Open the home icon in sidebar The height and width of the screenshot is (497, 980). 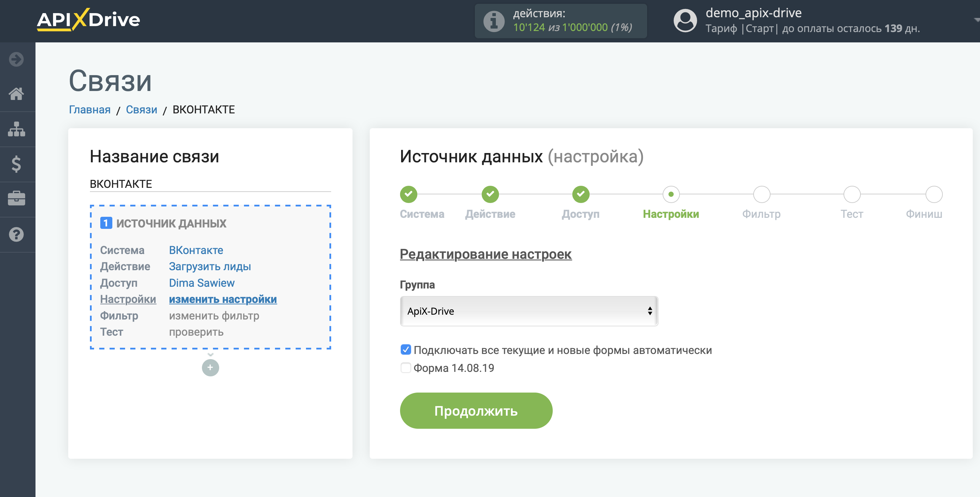tap(16, 93)
